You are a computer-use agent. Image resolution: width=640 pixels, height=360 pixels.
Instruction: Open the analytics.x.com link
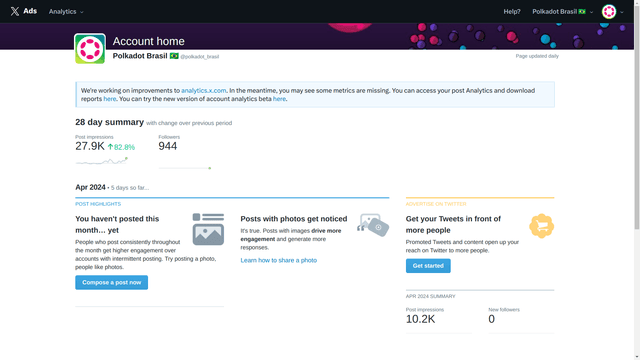point(203,91)
